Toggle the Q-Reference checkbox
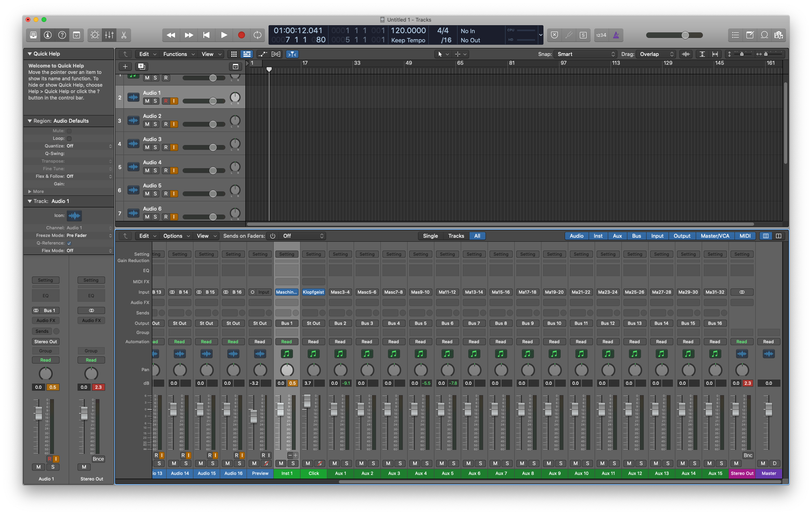Viewport: 812px width, 515px height. [69, 243]
